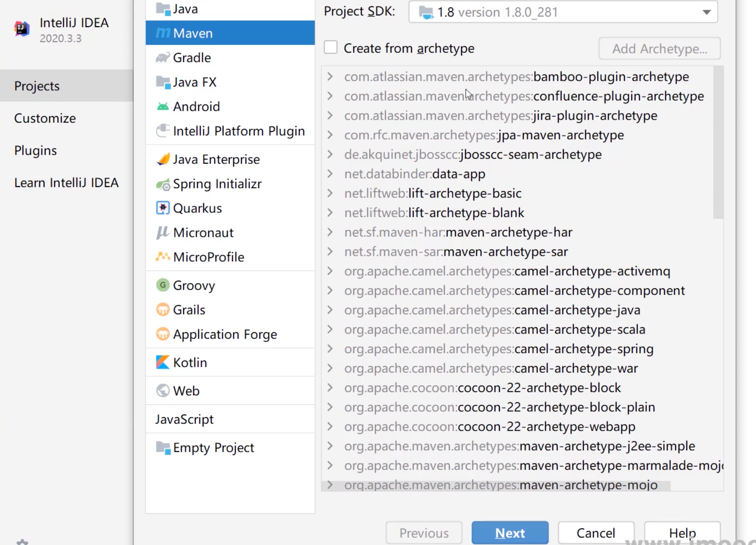Select the Kotlin logo icon
Viewport: 756px width, 545px height.
pyautogui.click(x=162, y=362)
